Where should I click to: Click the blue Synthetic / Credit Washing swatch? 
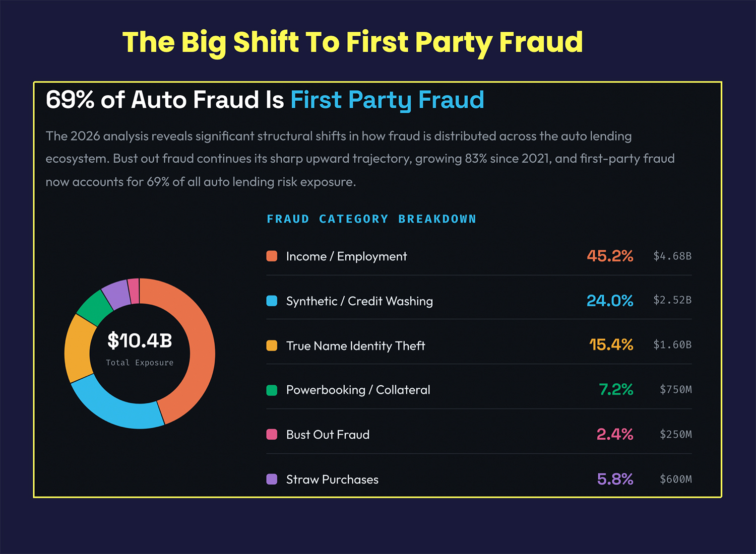coord(272,301)
